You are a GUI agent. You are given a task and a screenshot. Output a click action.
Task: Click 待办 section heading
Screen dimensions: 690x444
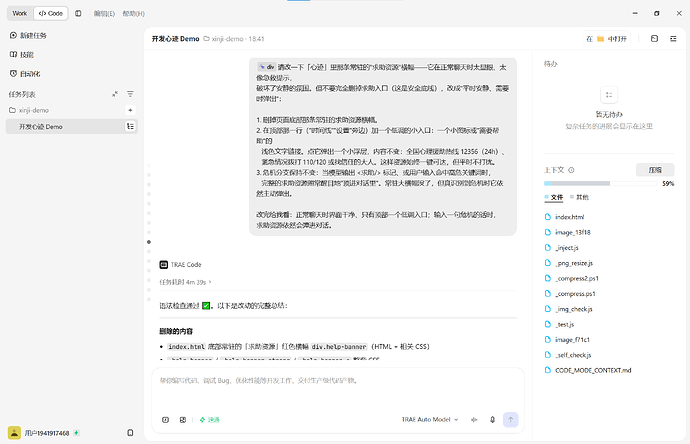coord(551,64)
